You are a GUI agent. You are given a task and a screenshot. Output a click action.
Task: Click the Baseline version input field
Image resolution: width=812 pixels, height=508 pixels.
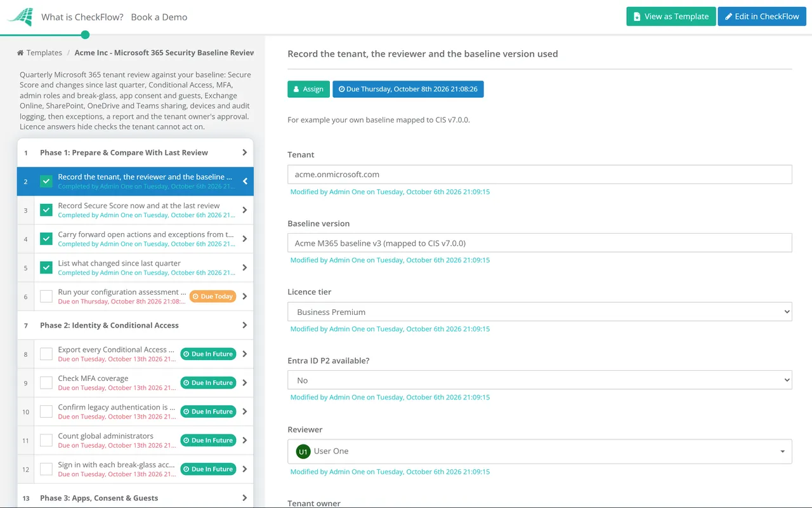(540, 243)
